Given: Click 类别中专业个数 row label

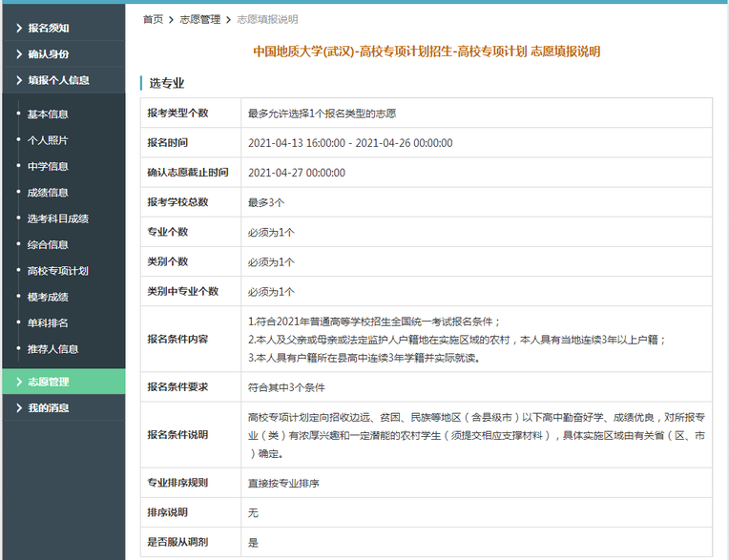Looking at the screenshot, I should [182, 291].
